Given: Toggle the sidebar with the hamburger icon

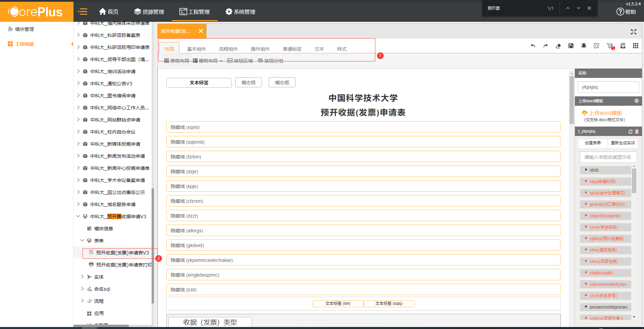Looking at the screenshot, I should (83, 12).
